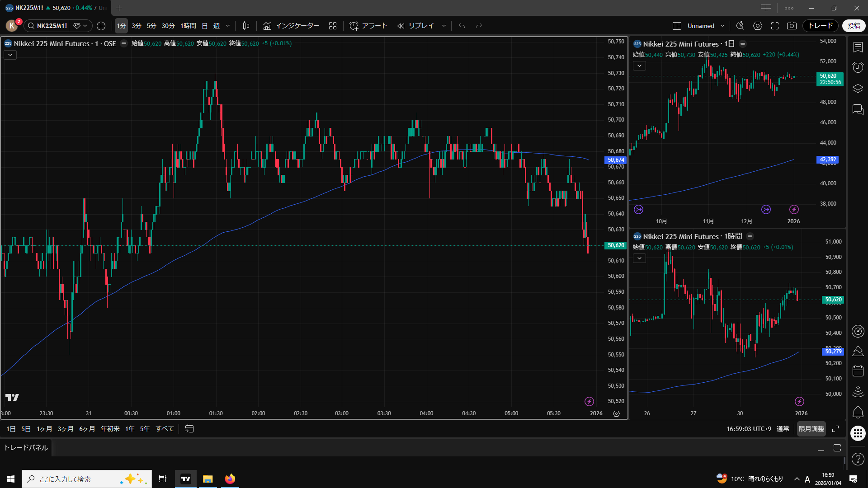Enter fullscreen mode icon
868x488 pixels.
tap(775, 26)
